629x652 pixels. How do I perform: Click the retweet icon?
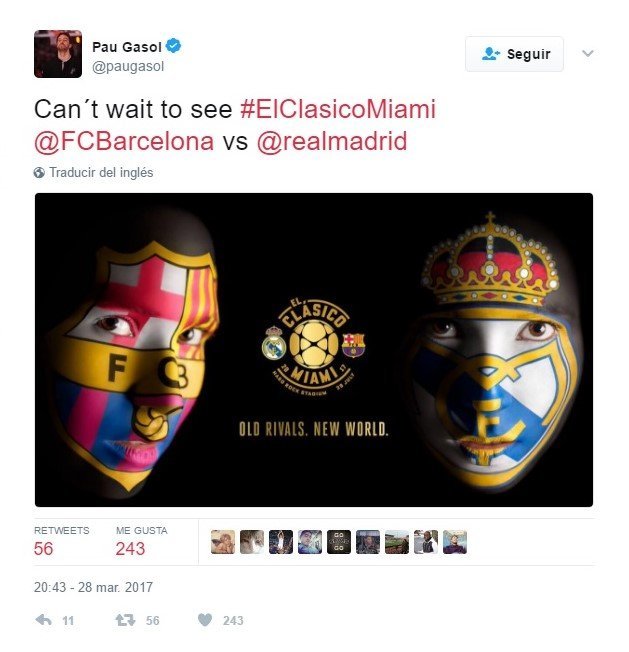(125, 620)
